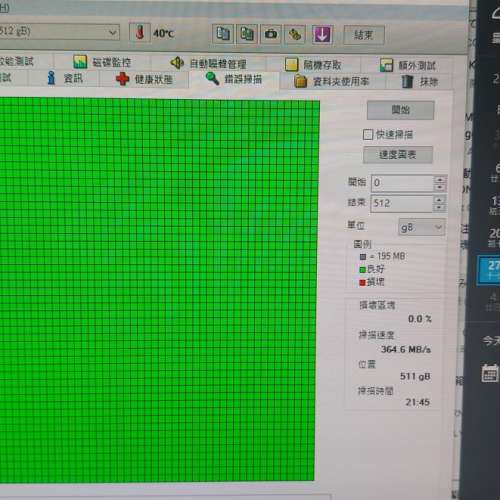Click the 開始 start button
Image resolution: width=500 pixels, height=500 pixels.
tap(400, 110)
